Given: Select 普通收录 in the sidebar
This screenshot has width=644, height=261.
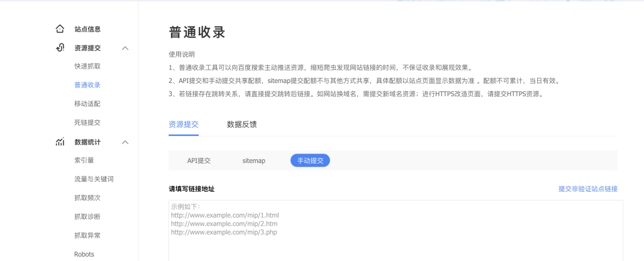Looking at the screenshot, I should click(x=87, y=85).
